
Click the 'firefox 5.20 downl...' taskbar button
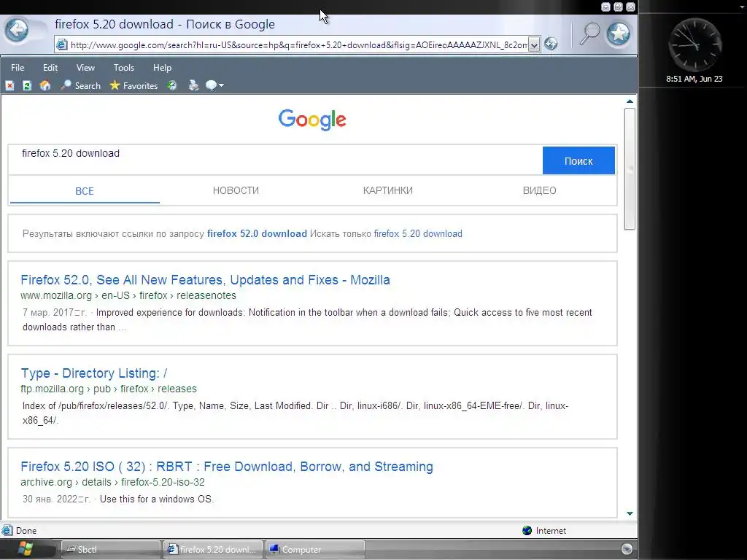pyautogui.click(x=213, y=550)
